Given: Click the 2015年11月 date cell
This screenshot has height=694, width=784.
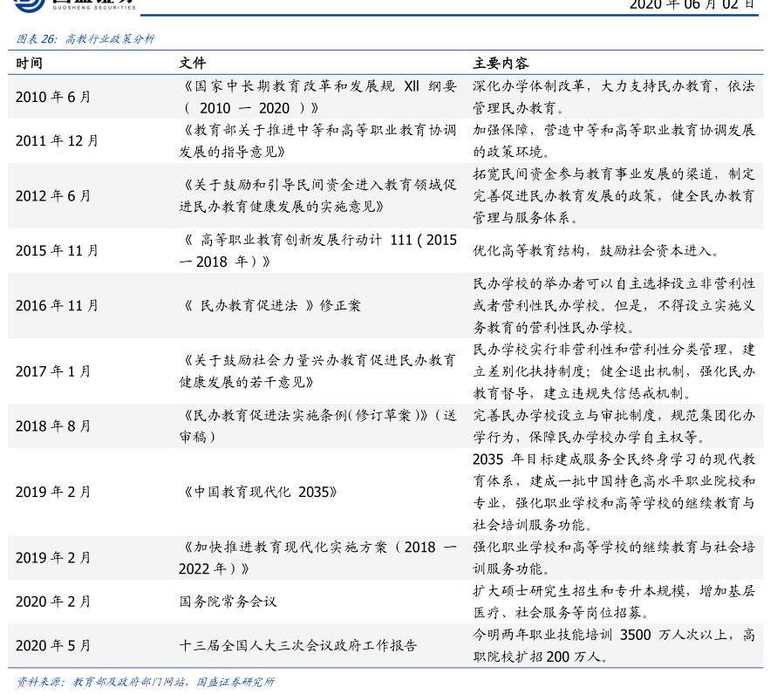Looking at the screenshot, I should pyautogui.click(x=57, y=251).
